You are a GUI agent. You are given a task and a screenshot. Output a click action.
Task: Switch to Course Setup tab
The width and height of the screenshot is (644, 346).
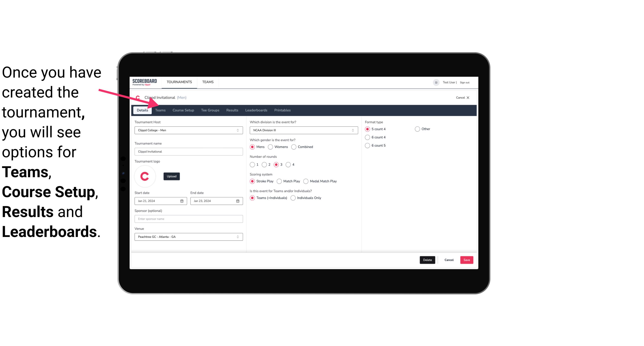pyautogui.click(x=183, y=110)
